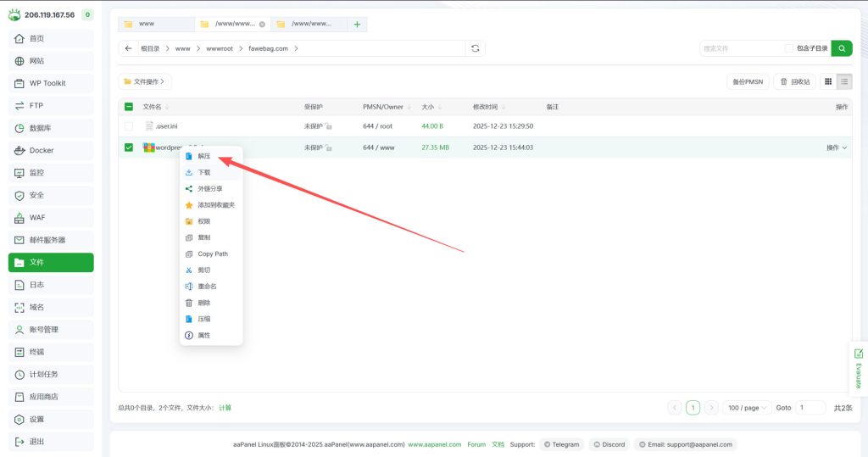Toggle the select-all files checkbox
The image size is (868, 457).
coord(129,107)
